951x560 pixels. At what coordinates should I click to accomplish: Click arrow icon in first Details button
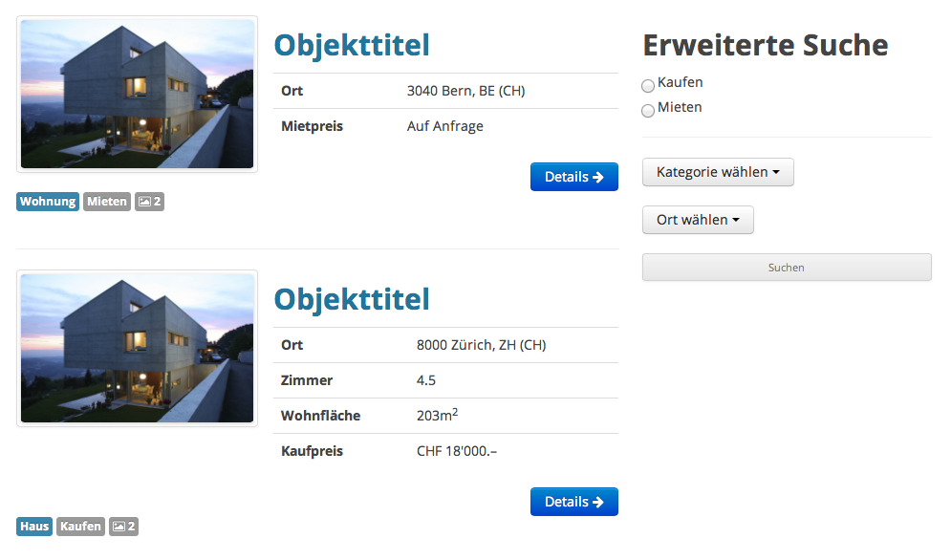(598, 177)
